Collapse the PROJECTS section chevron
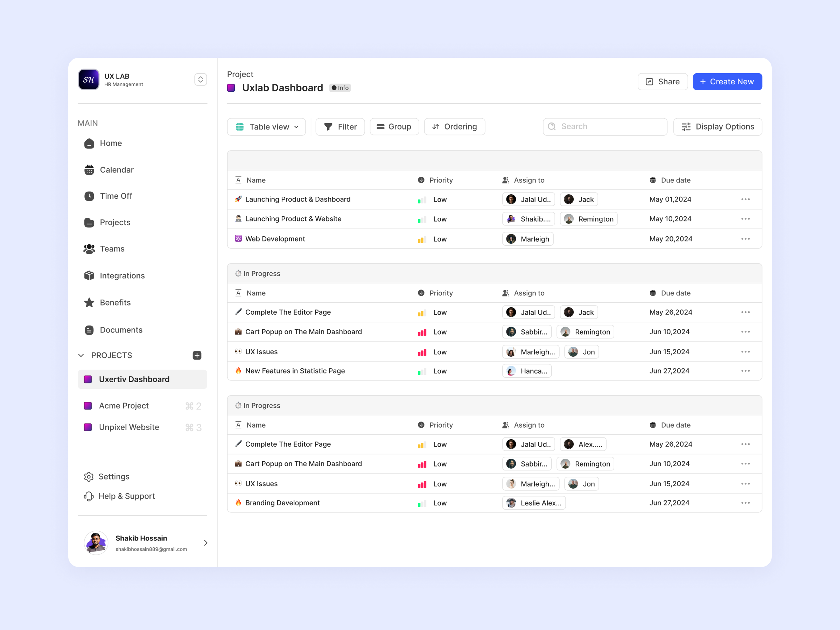The width and height of the screenshot is (840, 630). tap(81, 355)
